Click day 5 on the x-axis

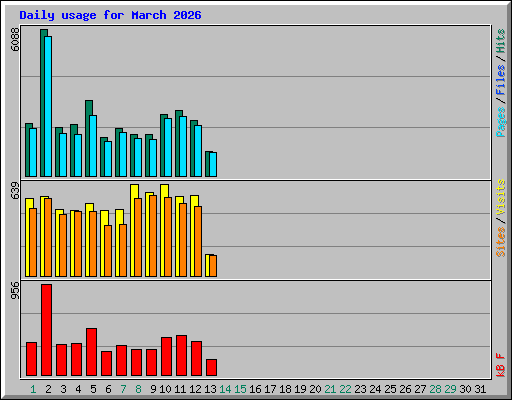(x=93, y=389)
